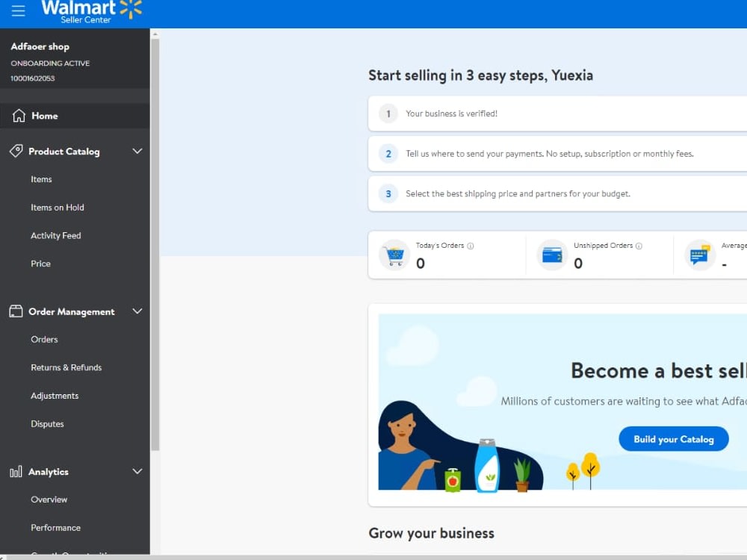
Task: Open the hamburger menu icon
Action: click(x=18, y=10)
